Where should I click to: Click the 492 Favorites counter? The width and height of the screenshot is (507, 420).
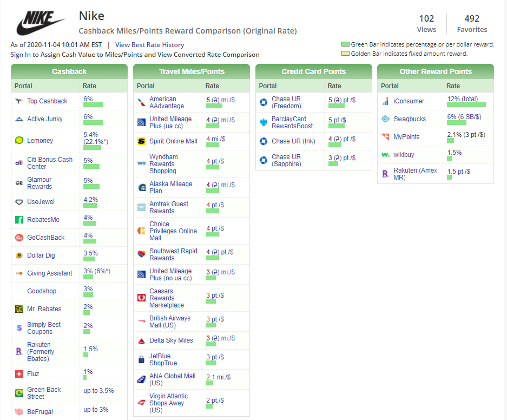pos(472,24)
